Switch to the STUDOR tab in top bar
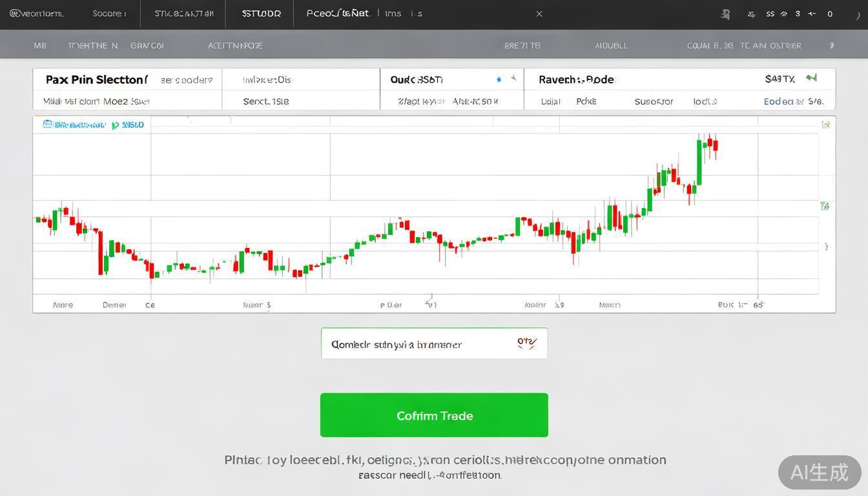 point(261,14)
